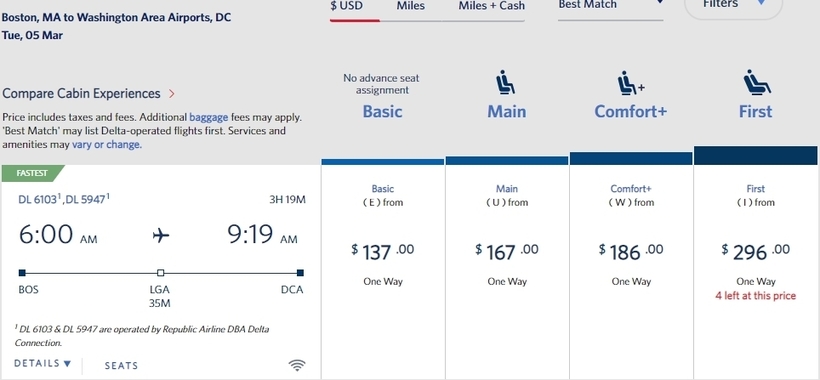
Task: Switch to the Miles + Cash tab
Action: point(492,6)
